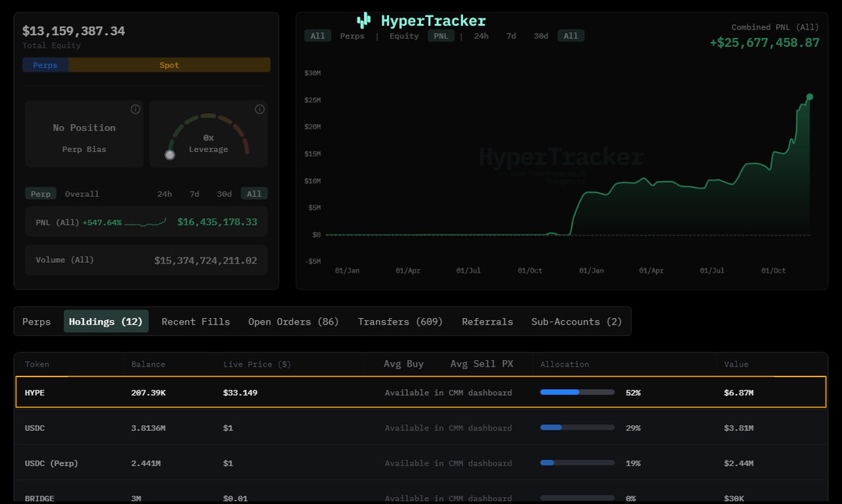Select the 24h chart timeframe
Screen dimensions: 842x504
point(480,36)
